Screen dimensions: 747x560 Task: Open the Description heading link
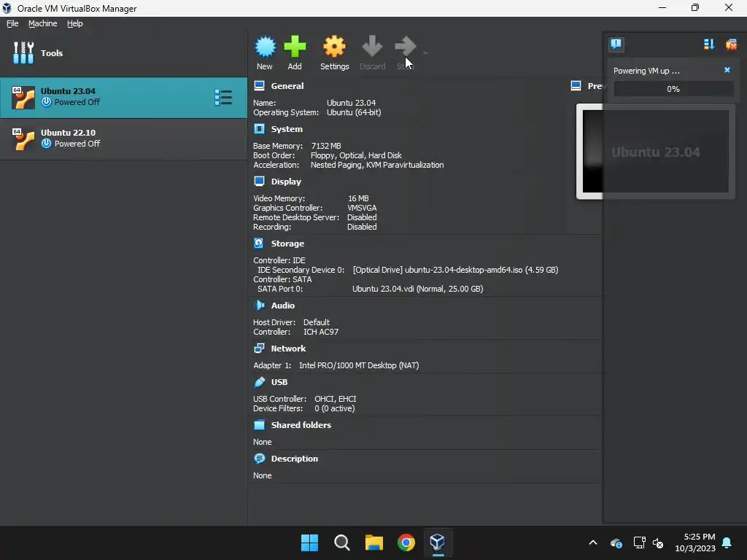(295, 459)
